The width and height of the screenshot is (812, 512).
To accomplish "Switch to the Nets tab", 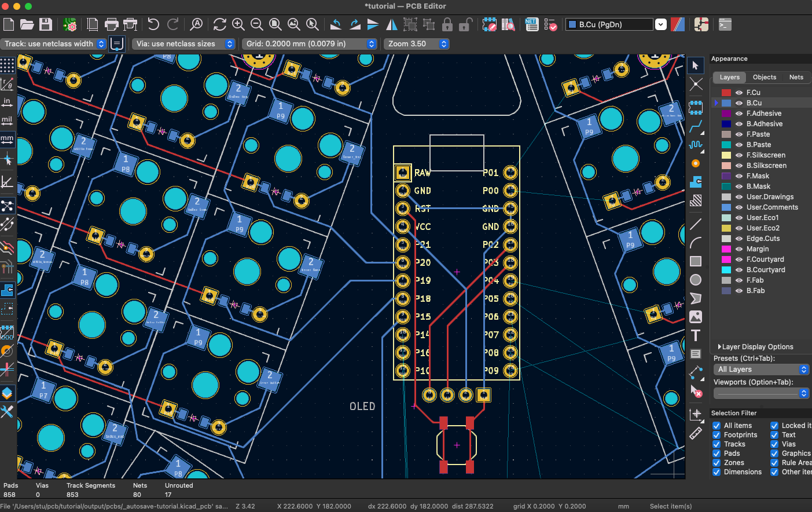I will [x=796, y=77].
